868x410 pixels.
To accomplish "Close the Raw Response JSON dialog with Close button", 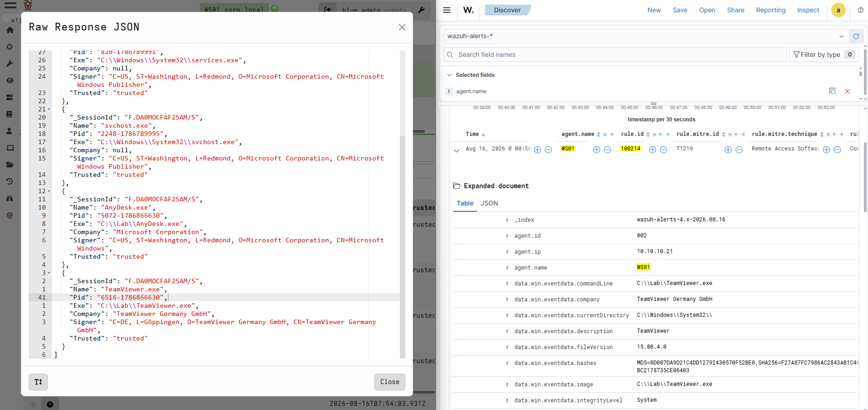I will click(390, 382).
